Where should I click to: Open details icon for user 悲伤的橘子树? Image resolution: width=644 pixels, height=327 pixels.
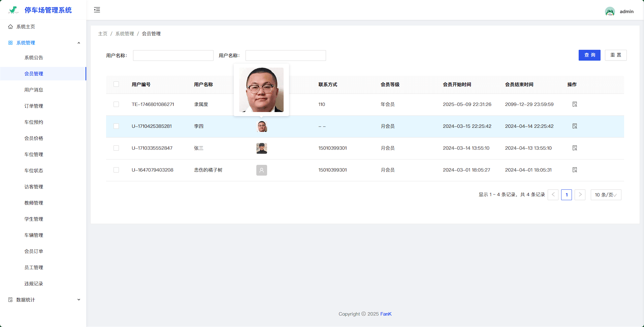(575, 170)
